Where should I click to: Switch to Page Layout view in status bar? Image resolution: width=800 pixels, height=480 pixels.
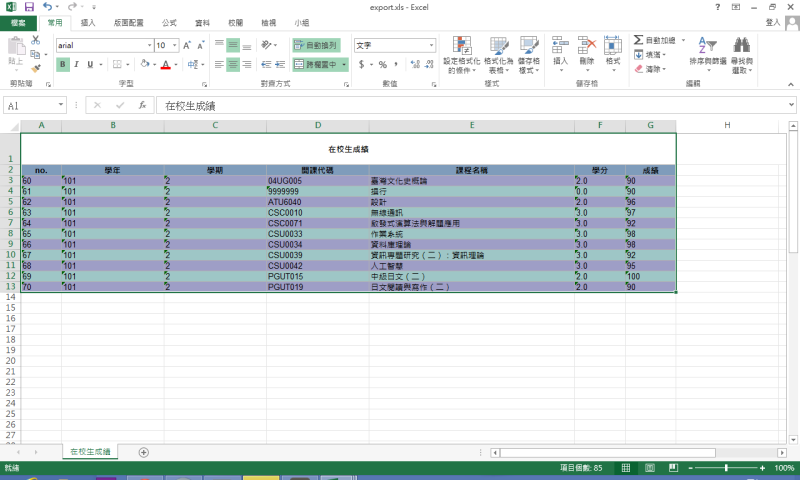coord(650,468)
